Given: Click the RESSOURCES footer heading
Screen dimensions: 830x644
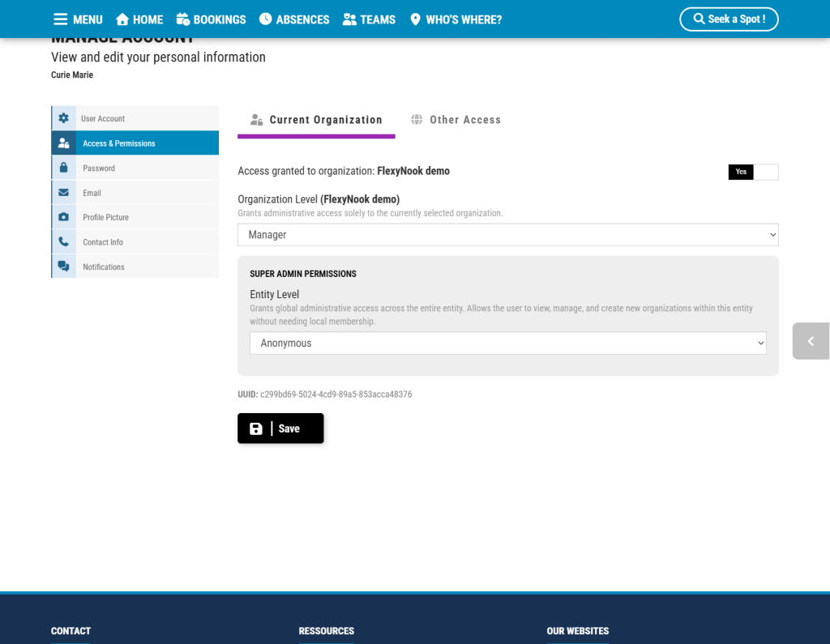Looking at the screenshot, I should pos(327,631).
